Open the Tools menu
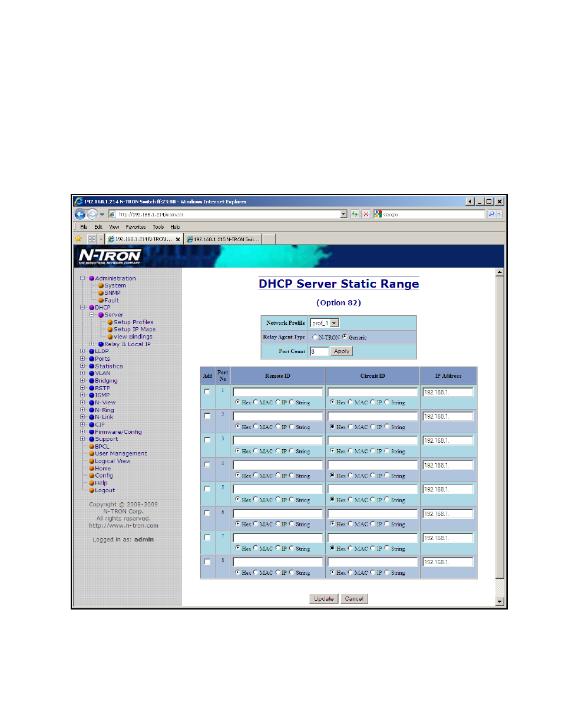This screenshot has height=728, width=562. (x=158, y=227)
